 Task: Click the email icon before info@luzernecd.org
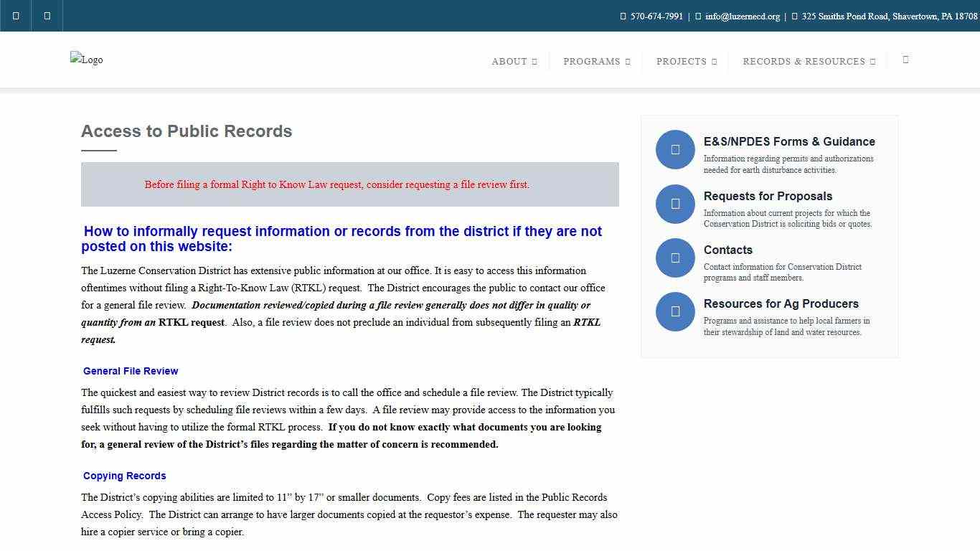[x=698, y=16]
